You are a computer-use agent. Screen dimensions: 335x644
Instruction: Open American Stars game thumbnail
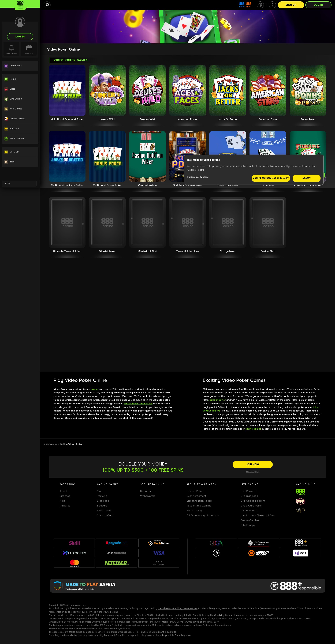[x=268, y=90]
